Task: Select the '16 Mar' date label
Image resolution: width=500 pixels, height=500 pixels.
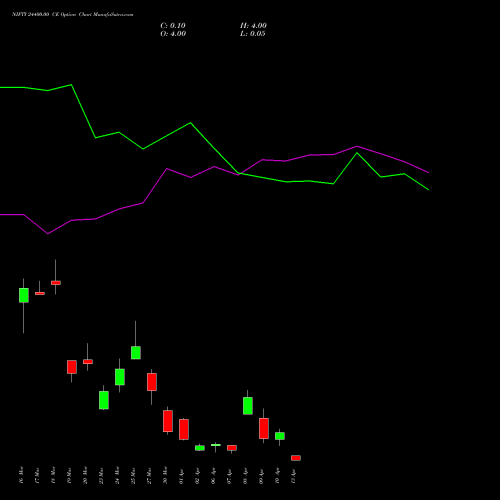Action: [21, 475]
